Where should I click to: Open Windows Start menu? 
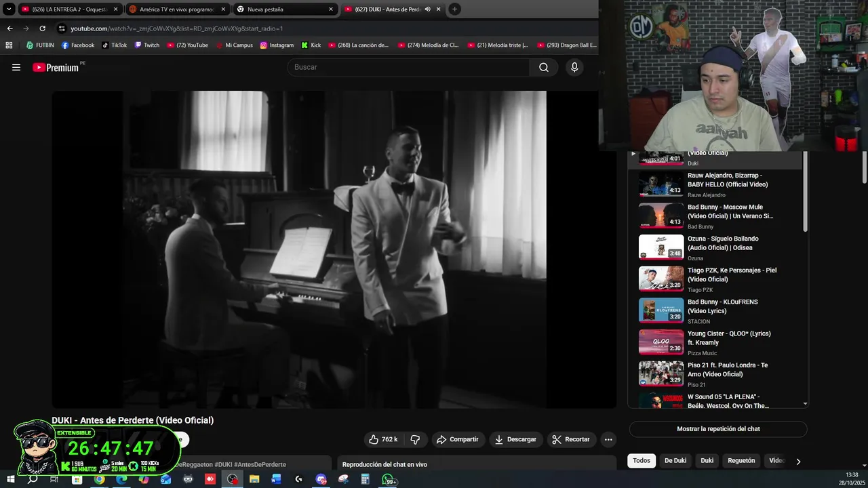tap(10, 479)
